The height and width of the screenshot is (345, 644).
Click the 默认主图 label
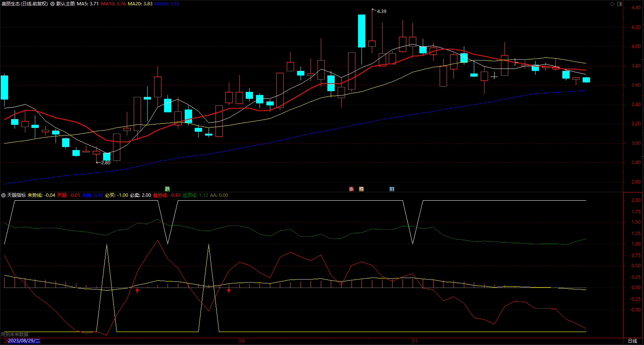click(66, 4)
